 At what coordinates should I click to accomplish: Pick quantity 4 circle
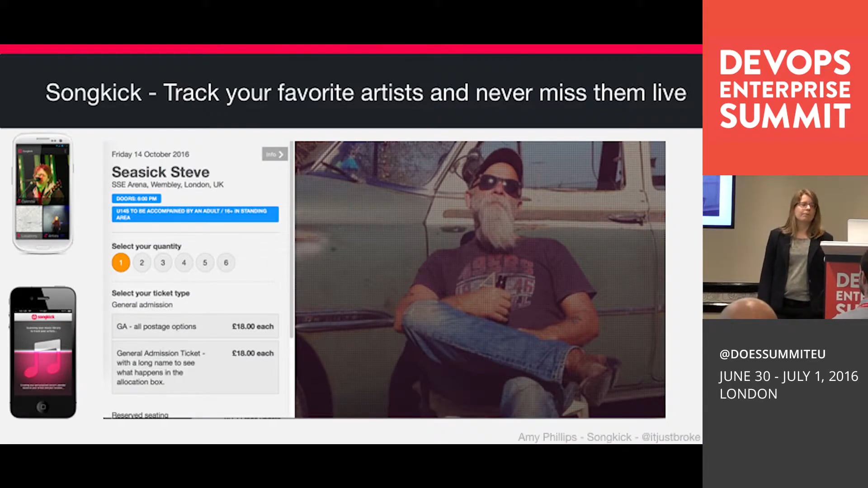184,263
